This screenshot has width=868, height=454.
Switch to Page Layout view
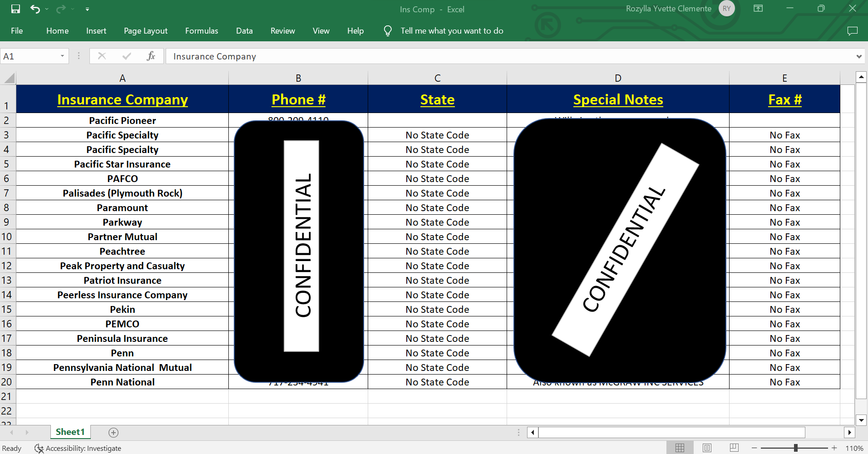click(707, 448)
